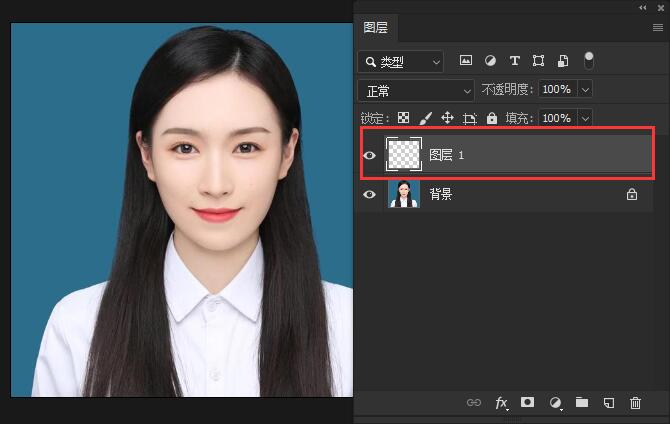Filter layers by shape layer type
This screenshot has height=424, width=670.
click(x=538, y=61)
